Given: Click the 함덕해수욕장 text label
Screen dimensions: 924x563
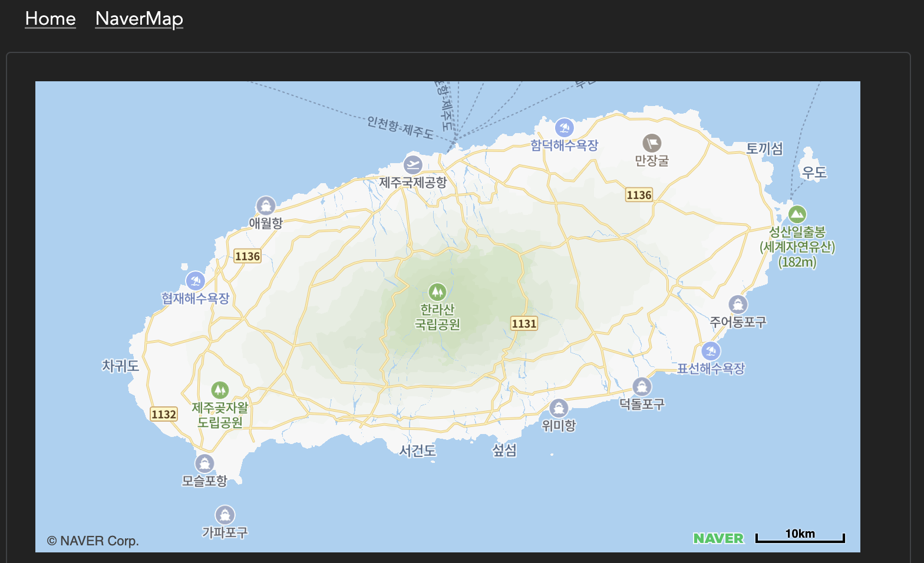Looking at the screenshot, I should [x=565, y=145].
